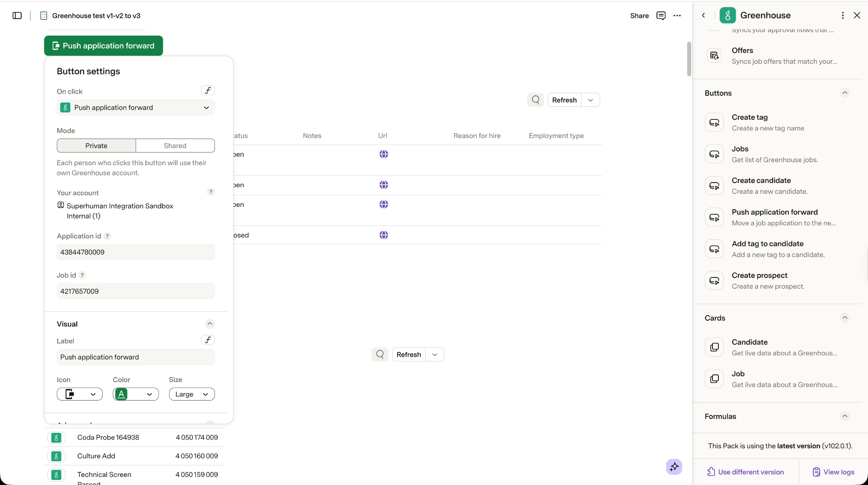This screenshot has width=868, height=485.
Task: Click the Candidate card icon
Action: coord(714,347)
